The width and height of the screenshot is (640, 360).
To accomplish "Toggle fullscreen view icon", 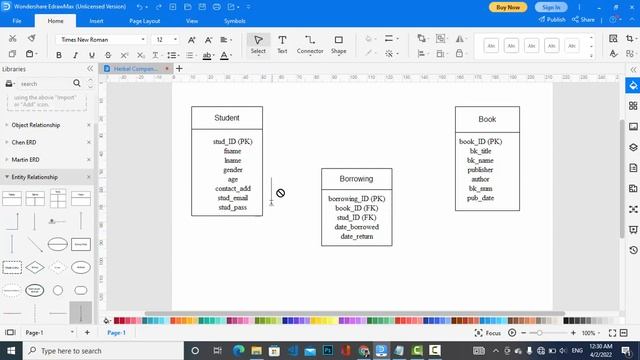I will (x=612, y=333).
